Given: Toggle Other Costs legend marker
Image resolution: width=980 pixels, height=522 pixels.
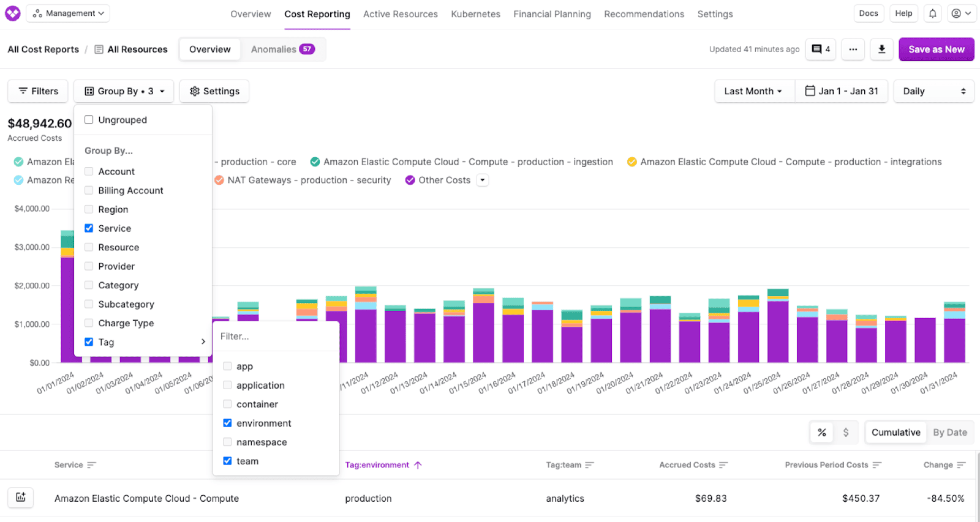Looking at the screenshot, I should 410,181.
